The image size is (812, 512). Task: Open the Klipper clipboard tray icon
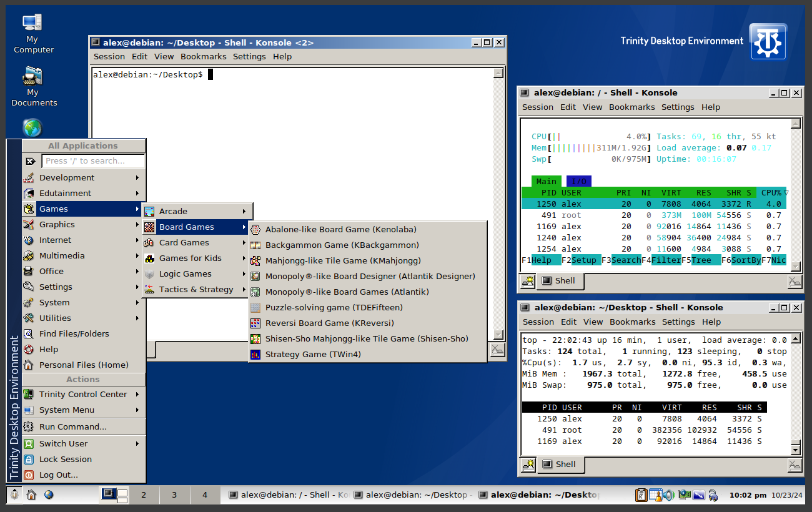click(x=641, y=495)
